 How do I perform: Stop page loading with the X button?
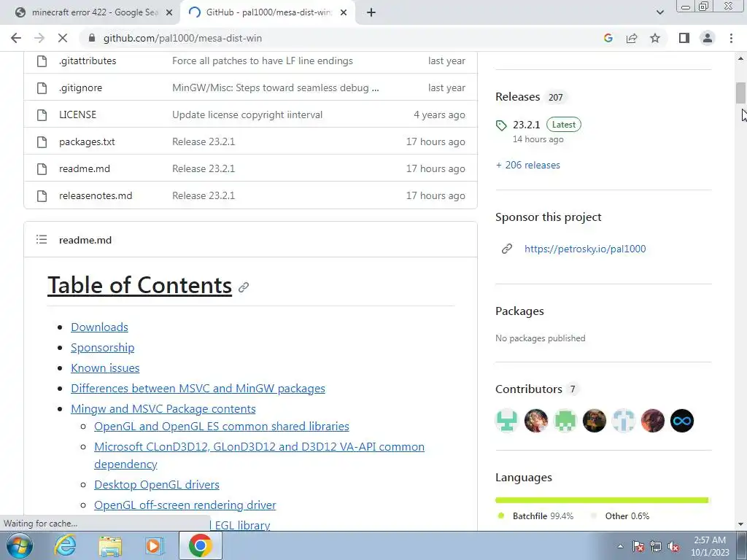point(63,38)
